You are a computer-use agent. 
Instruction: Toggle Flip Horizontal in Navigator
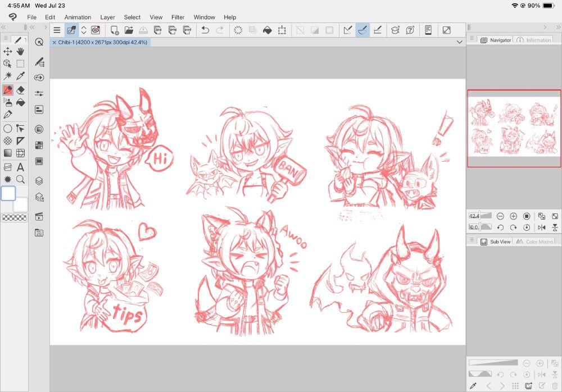(542, 227)
